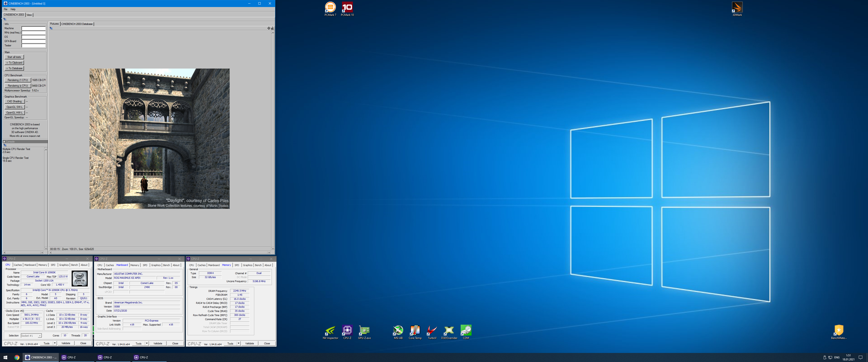Open CDM desktop shortcut
Viewport: 868px width, 362px height.
pyautogui.click(x=466, y=332)
